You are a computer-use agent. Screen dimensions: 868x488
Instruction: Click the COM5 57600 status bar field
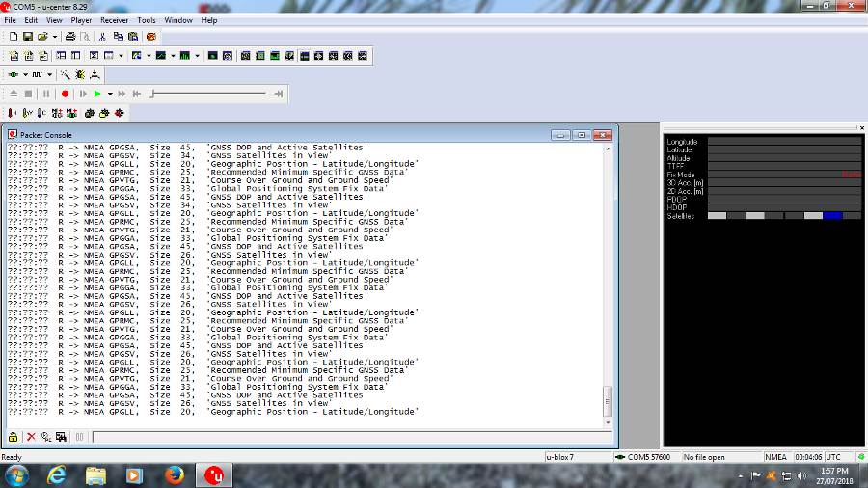point(645,457)
